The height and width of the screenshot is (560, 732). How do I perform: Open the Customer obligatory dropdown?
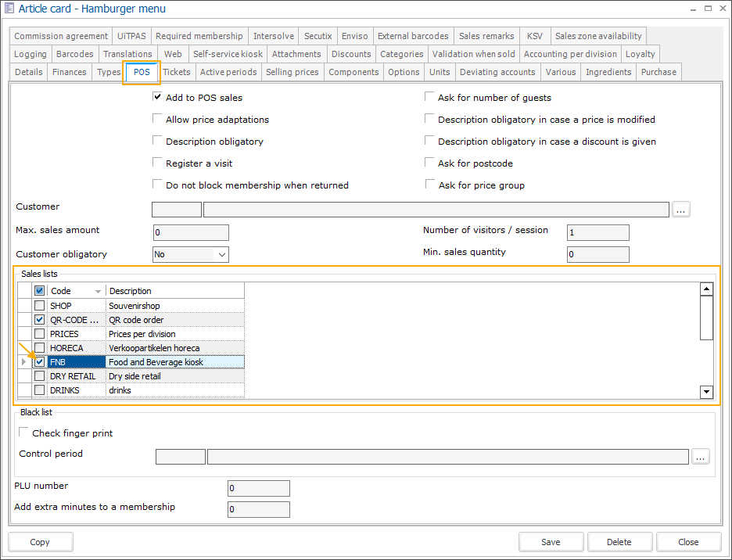pyautogui.click(x=221, y=254)
